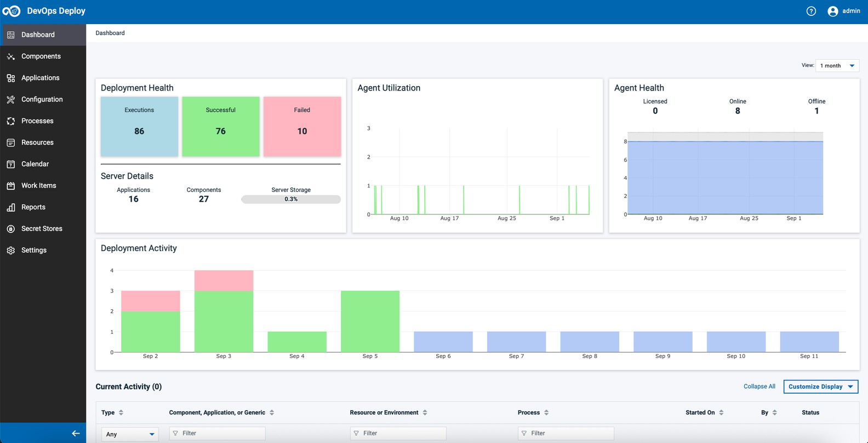
Task: Open Configuration via its tools icon
Action: coord(11,100)
